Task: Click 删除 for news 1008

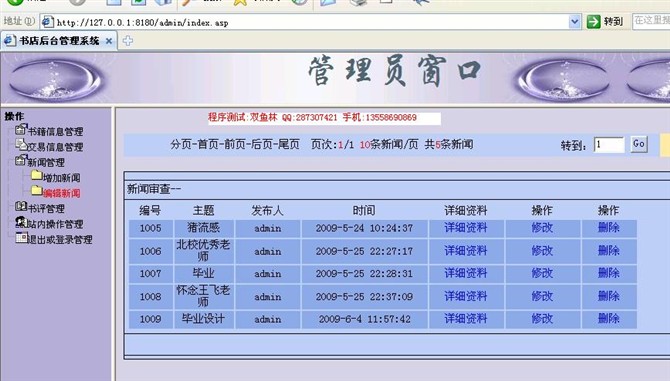Action: click(608, 296)
